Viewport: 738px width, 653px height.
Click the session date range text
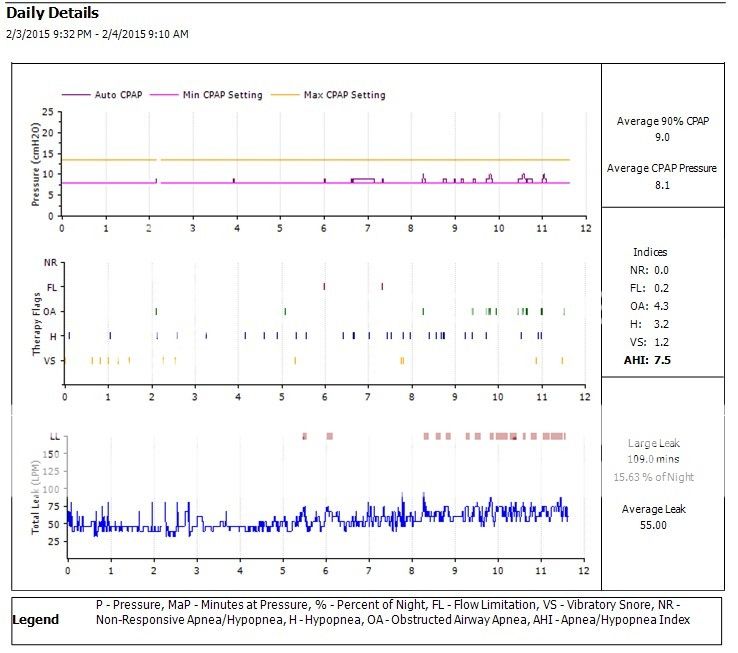click(98, 34)
